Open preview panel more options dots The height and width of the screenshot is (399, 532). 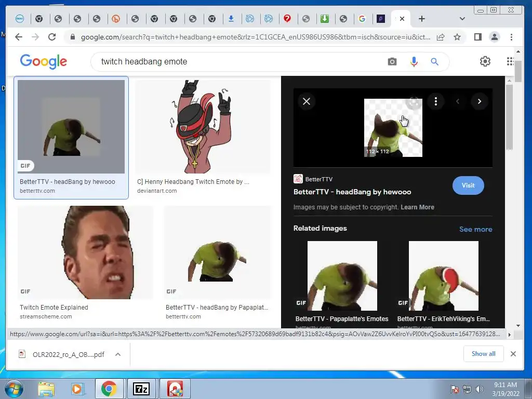pyautogui.click(x=436, y=101)
